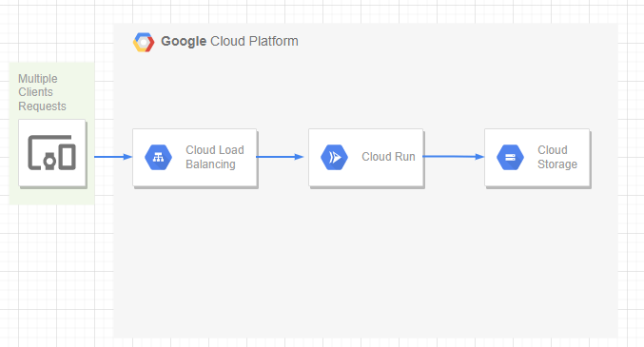Select the 'Cloud Storage' label text
644x347 pixels.
tap(556, 157)
